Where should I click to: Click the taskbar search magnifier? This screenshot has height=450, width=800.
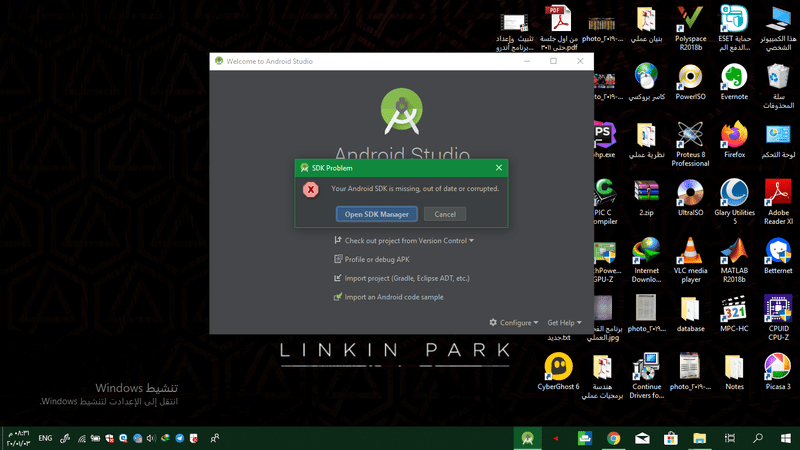tap(758, 438)
